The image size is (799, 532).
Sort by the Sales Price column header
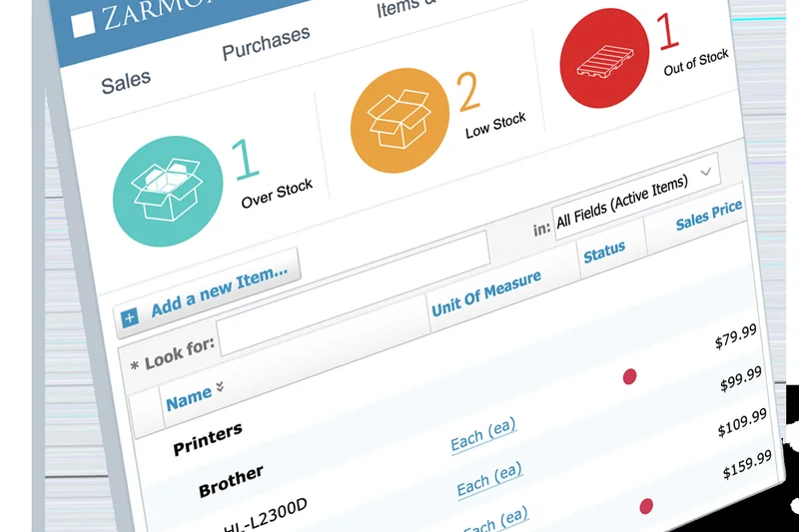pos(708,216)
